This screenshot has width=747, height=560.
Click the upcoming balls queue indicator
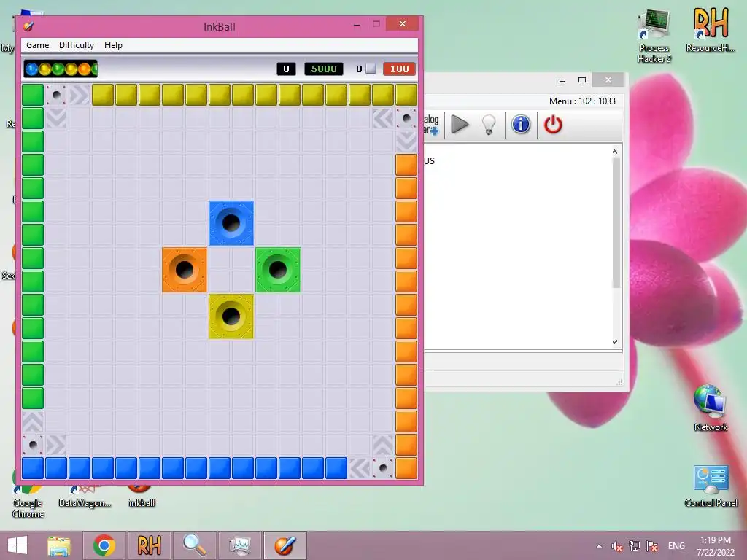(61, 69)
